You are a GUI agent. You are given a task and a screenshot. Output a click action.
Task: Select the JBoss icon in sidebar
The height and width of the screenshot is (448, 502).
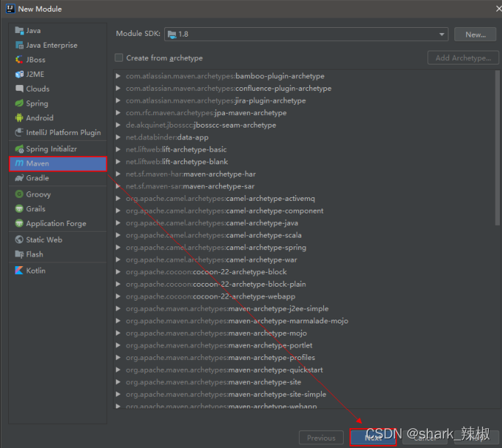pos(20,59)
